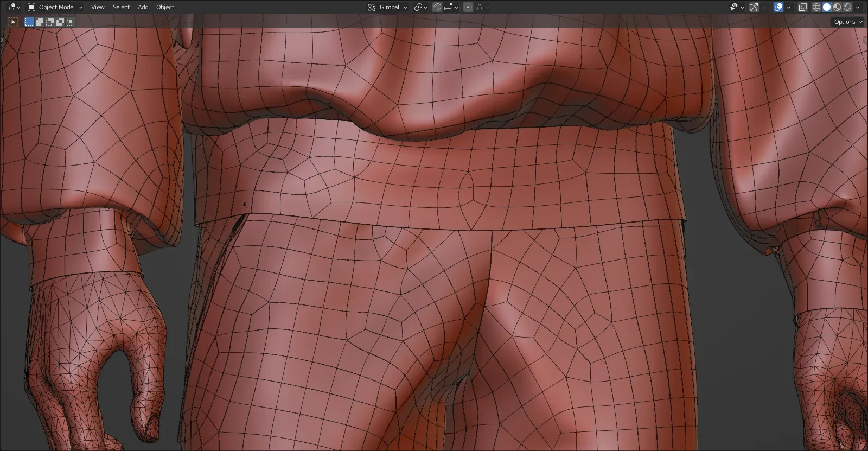This screenshot has width=868, height=451.
Task: Open the Gimbal transform orientation dropdown
Action: (x=387, y=7)
